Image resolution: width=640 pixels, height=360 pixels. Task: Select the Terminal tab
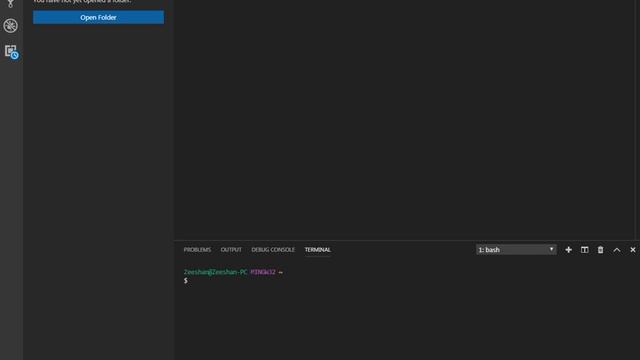(318, 250)
